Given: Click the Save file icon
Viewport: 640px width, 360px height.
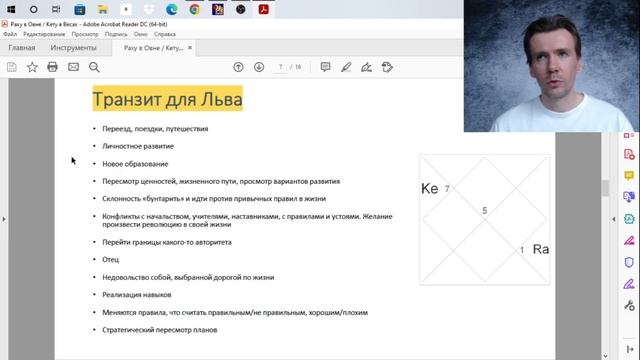Looking at the screenshot, I should coord(11,67).
